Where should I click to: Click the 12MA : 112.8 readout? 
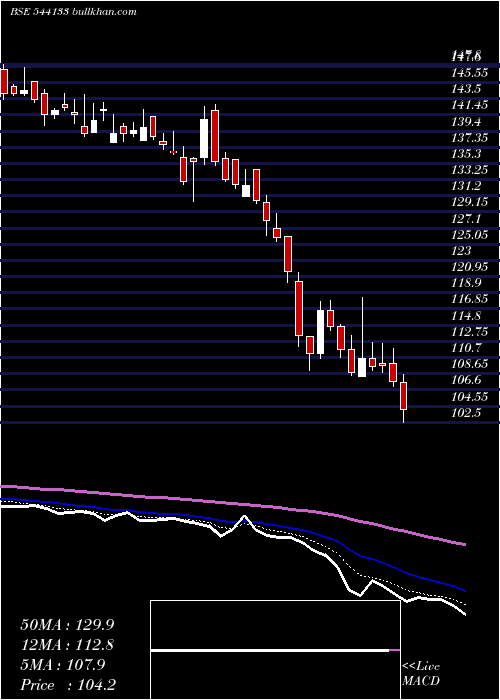click(x=67, y=645)
